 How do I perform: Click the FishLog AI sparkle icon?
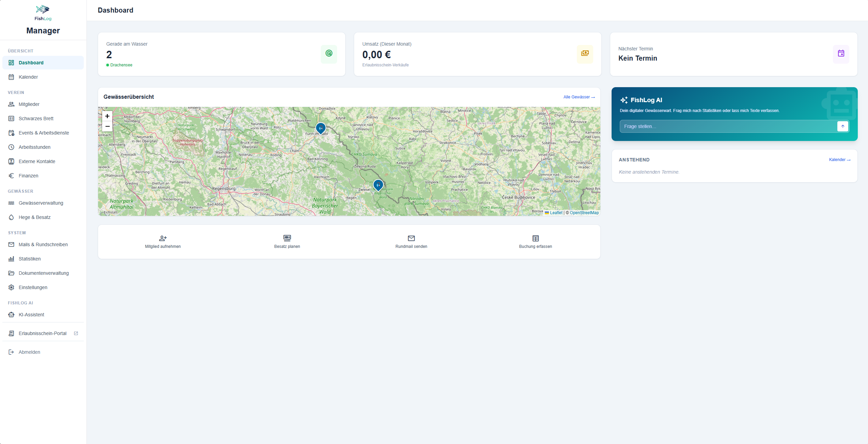click(624, 100)
